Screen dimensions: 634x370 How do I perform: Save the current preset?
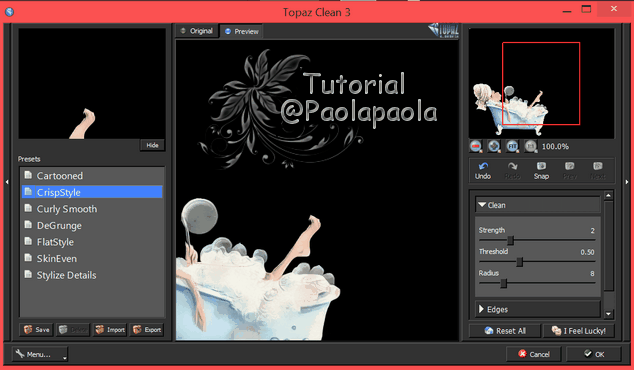pyautogui.click(x=36, y=330)
